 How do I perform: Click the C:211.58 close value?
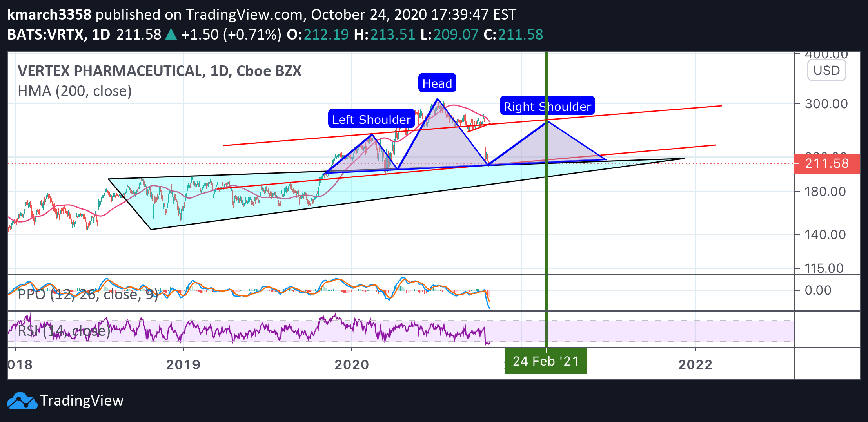(513, 34)
